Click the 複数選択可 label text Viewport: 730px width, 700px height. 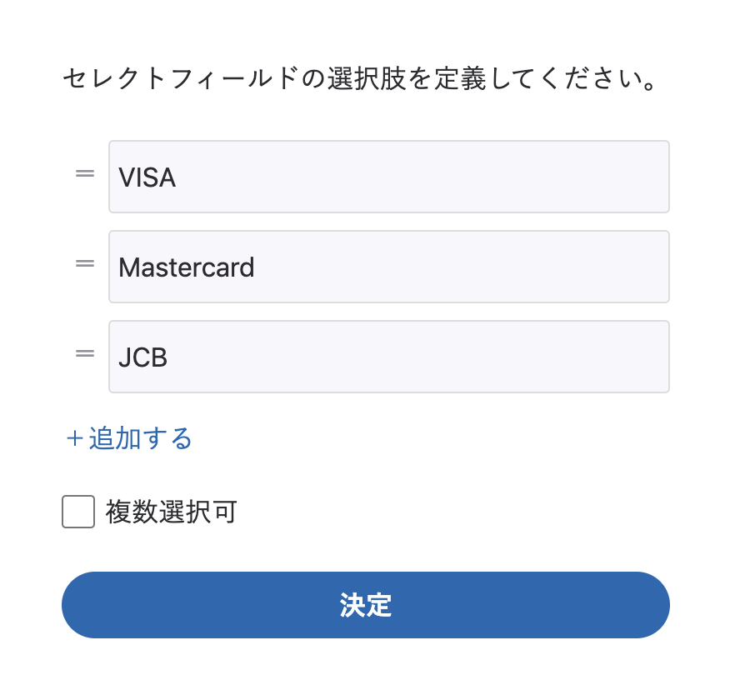tap(171, 512)
